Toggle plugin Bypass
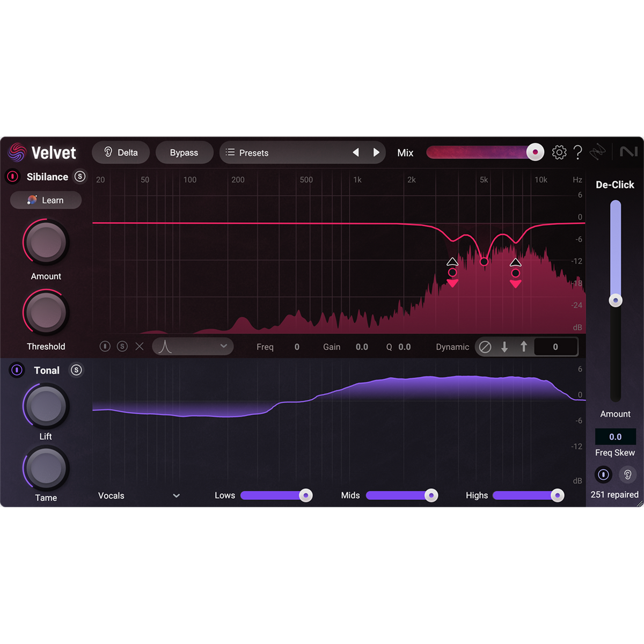Viewport: 644px width, 644px height. click(184, 152)
